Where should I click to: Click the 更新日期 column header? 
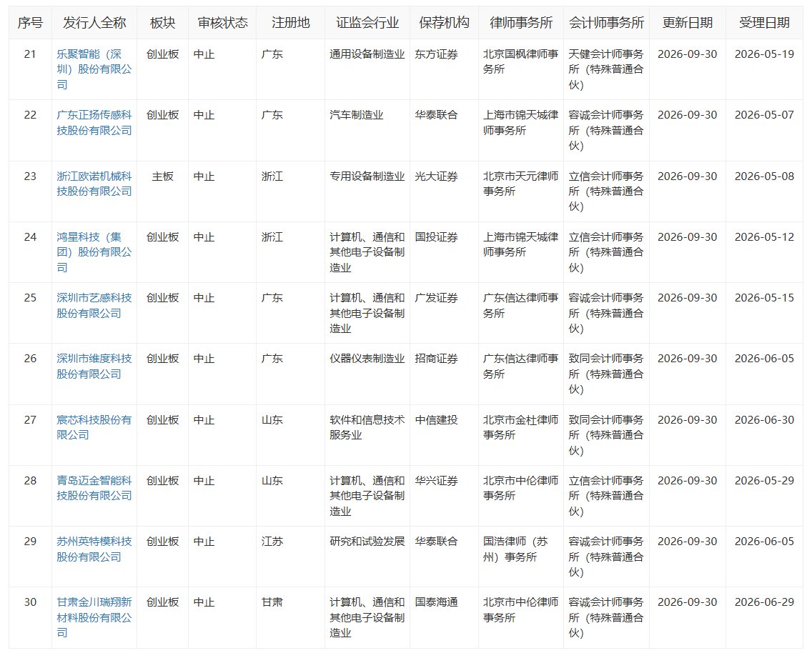688,23
